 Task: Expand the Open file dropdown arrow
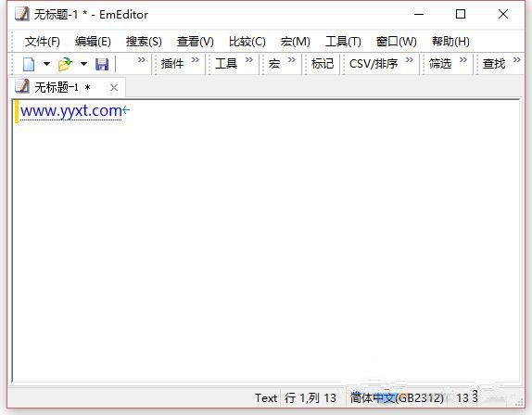coord(83,64)
